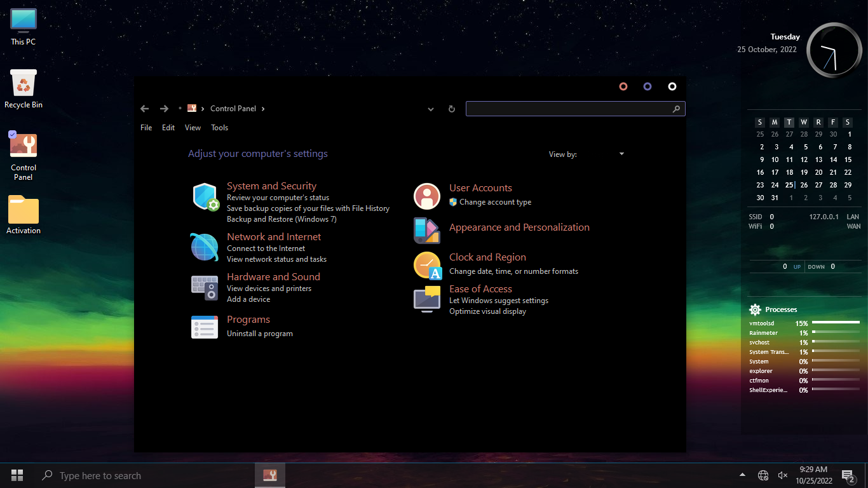Viewport: 868px width, 488px height.
Task: Open the Change account type link
Action: click(495, 202)
